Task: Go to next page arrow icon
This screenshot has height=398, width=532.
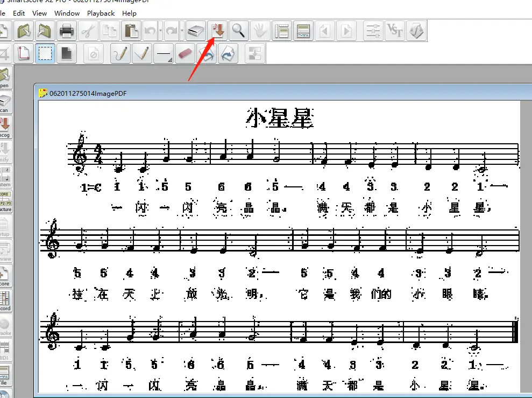Action: (346, 31)
